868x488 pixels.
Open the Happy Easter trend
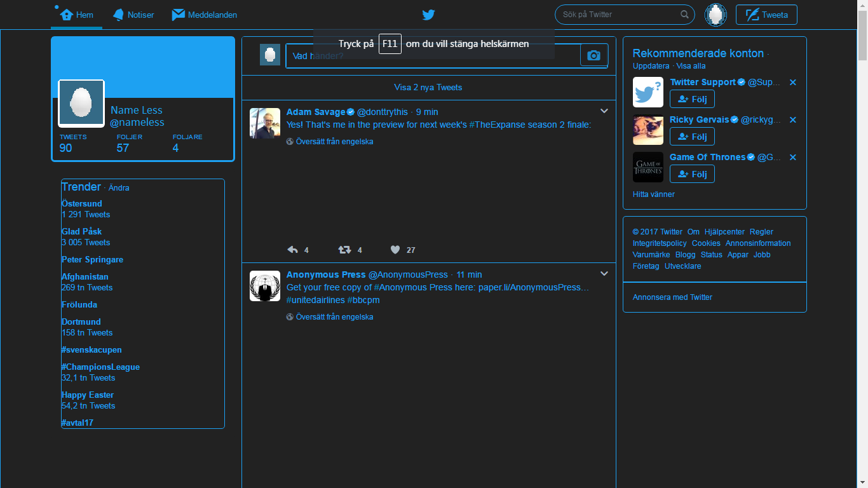click(88, 395)
